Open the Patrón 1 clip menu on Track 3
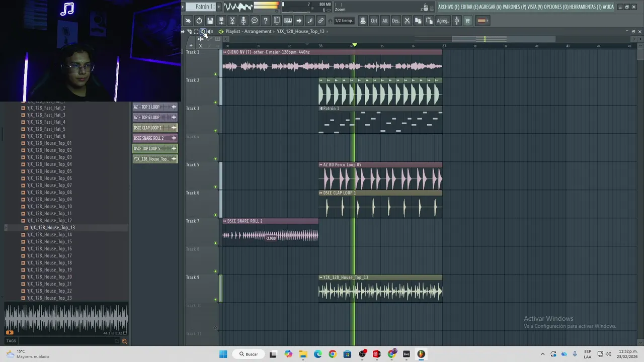Screen dimensions: 644x362 pos(321,109)
